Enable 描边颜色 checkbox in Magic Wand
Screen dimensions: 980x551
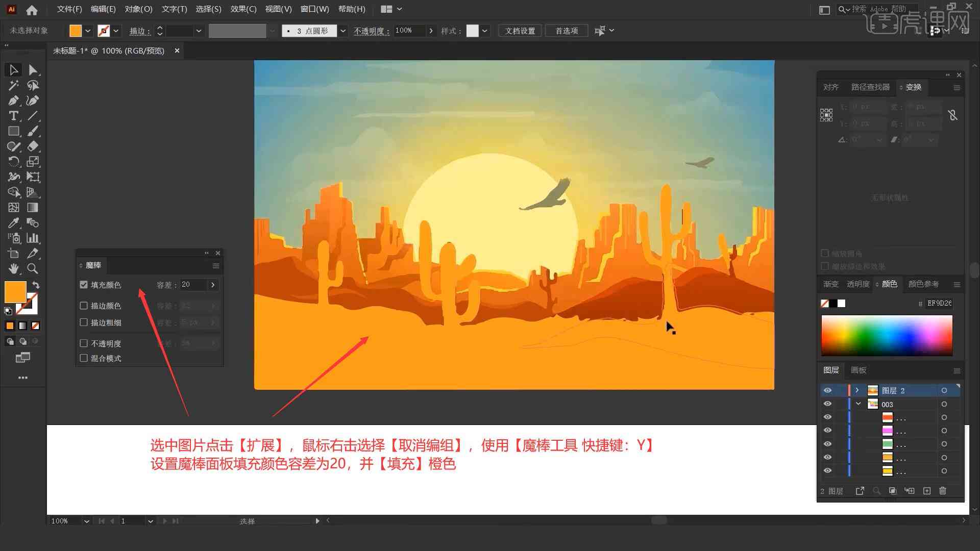84,306
